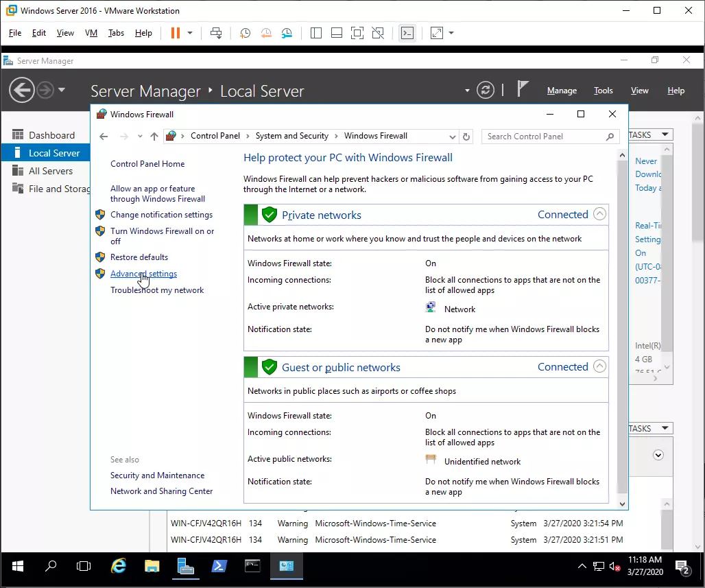Send Ctrl+Alt+Del to the VM
The image size is (705, 588).
point(216,33)
